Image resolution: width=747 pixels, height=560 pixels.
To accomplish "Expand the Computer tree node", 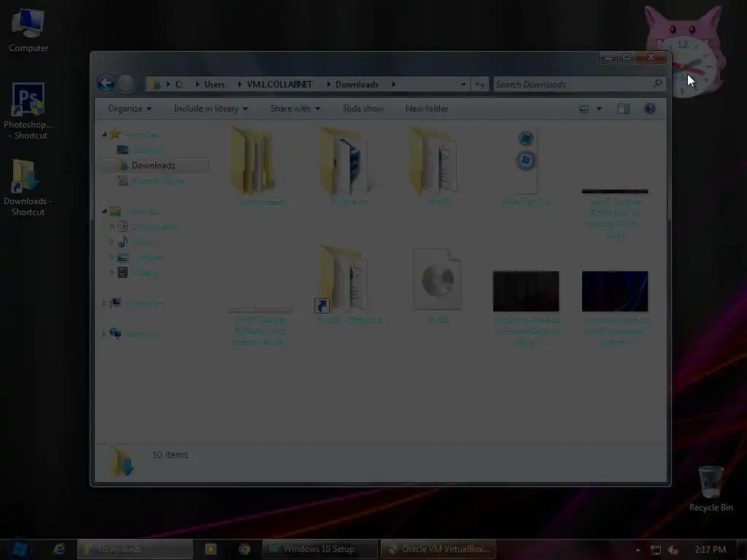I will [104, 303].
